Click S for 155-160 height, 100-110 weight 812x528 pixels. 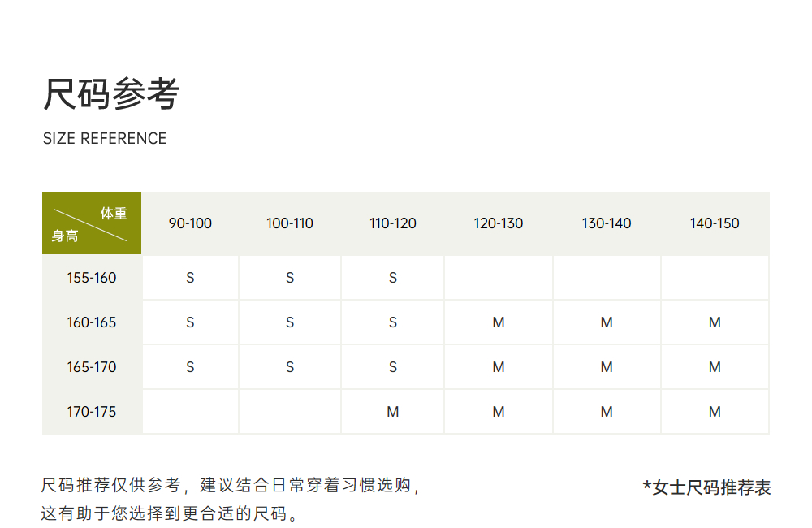[x=290, y=278]
